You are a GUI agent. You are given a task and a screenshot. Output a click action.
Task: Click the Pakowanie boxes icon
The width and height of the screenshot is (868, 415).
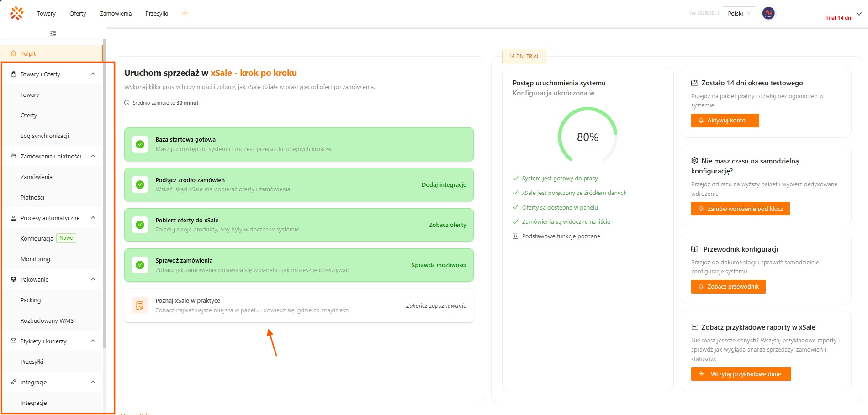point(14,279)
